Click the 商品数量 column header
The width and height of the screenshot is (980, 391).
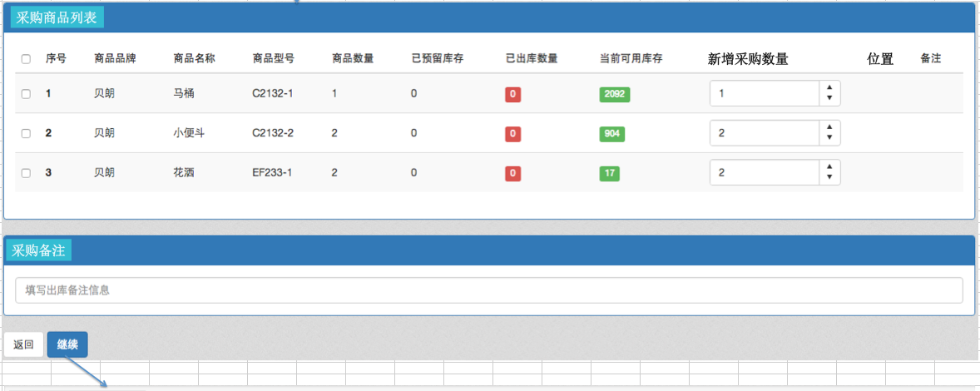pos(353,59)
